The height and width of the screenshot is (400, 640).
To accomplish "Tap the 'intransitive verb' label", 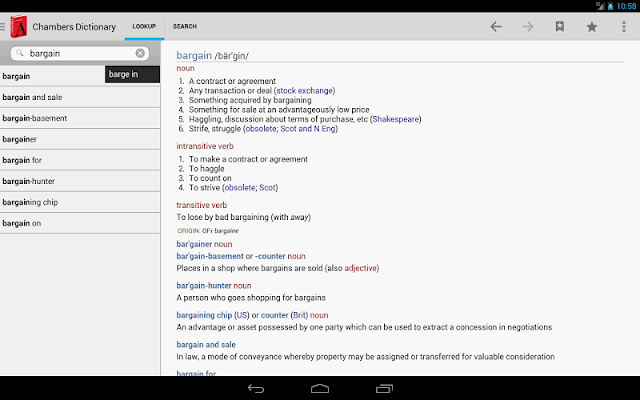I will pos(205,146).
